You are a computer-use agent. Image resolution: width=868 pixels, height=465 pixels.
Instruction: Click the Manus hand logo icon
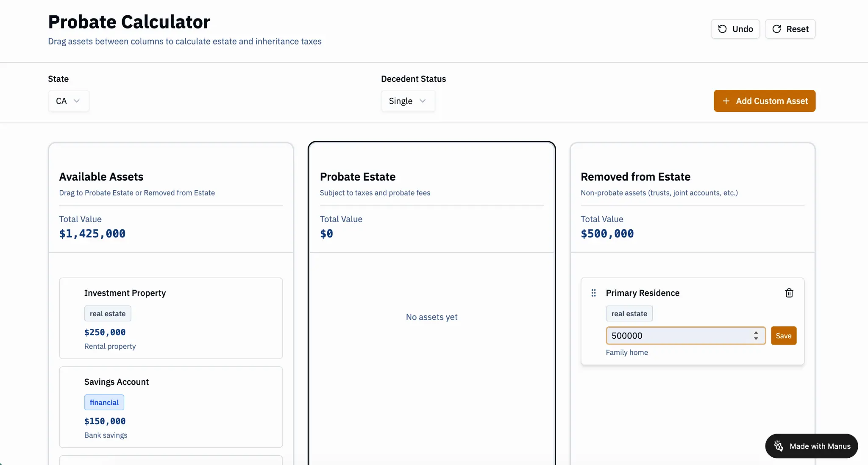click(779, 446)
